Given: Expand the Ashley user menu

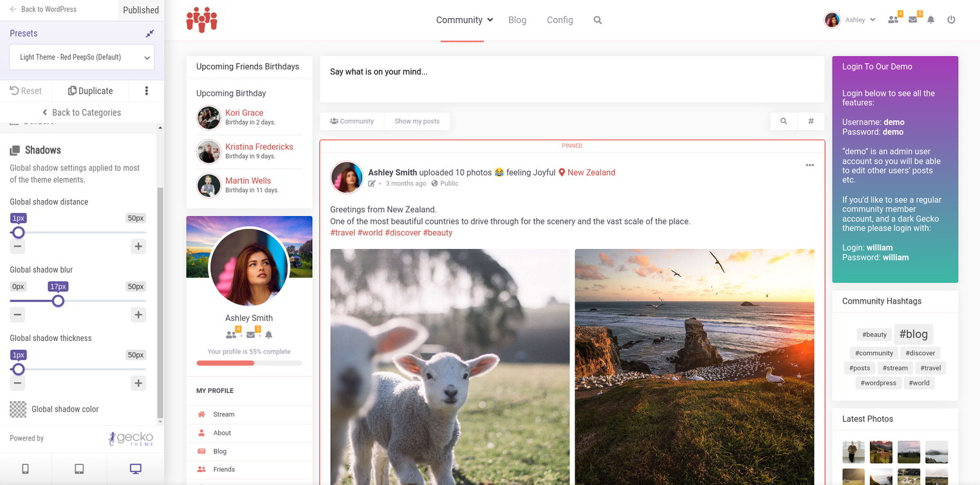Looking at the screenshot, I should click(860, 20).
